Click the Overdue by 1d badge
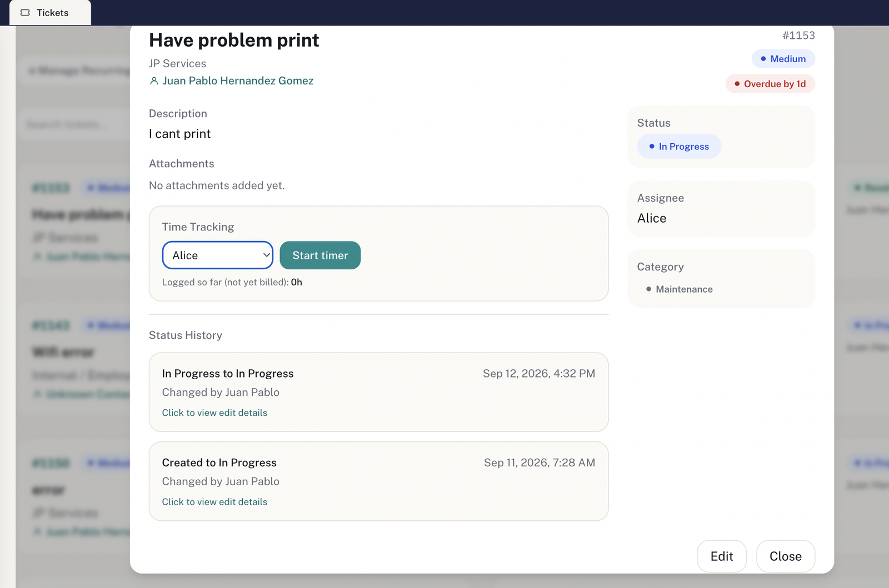Image resolution: width=889 pixels, height=588 pixels. [x=770, y=84]
